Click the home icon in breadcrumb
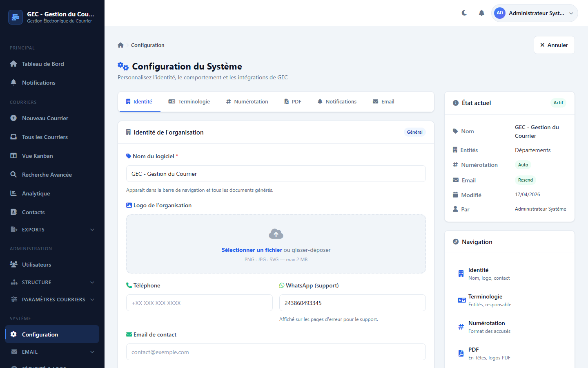The width and height of the screenshot is (588, 368). tap(120, 45)
